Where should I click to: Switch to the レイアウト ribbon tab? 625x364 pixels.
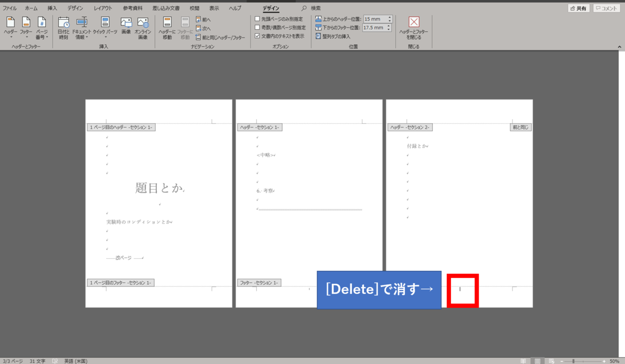click(103, 8)
